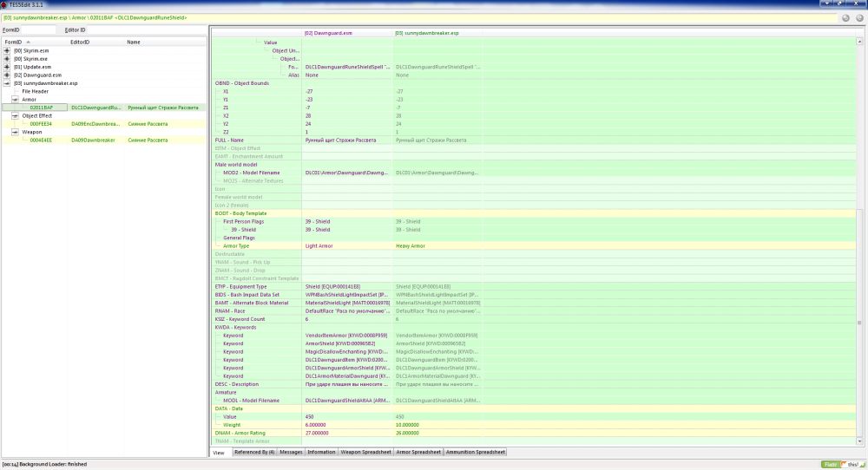Select the 'BODT - Body Template' row label

click(x=240, y=213)
